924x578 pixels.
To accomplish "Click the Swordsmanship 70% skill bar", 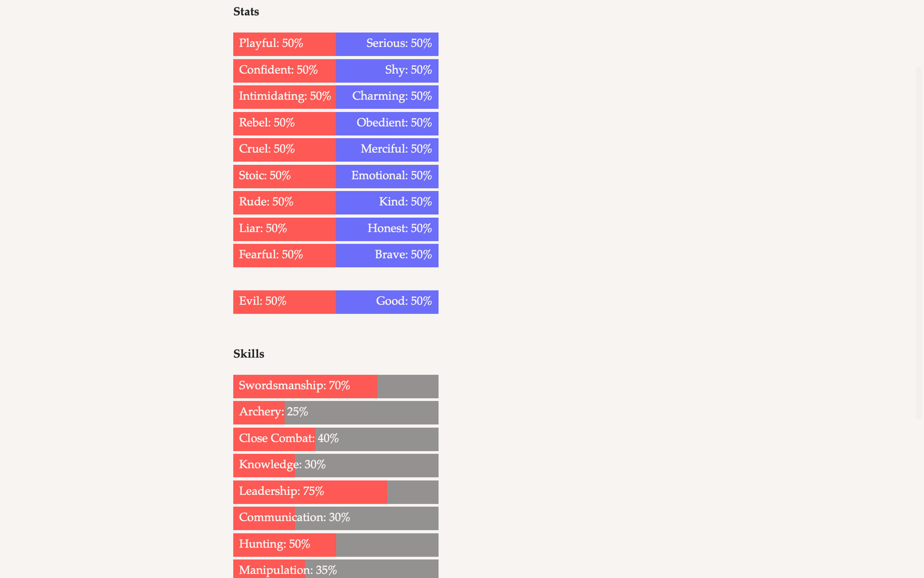I will [x=336, y=386].
